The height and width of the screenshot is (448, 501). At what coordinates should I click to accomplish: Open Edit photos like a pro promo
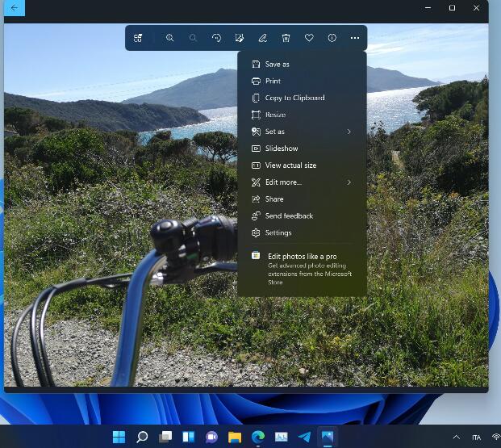point(302,269)
